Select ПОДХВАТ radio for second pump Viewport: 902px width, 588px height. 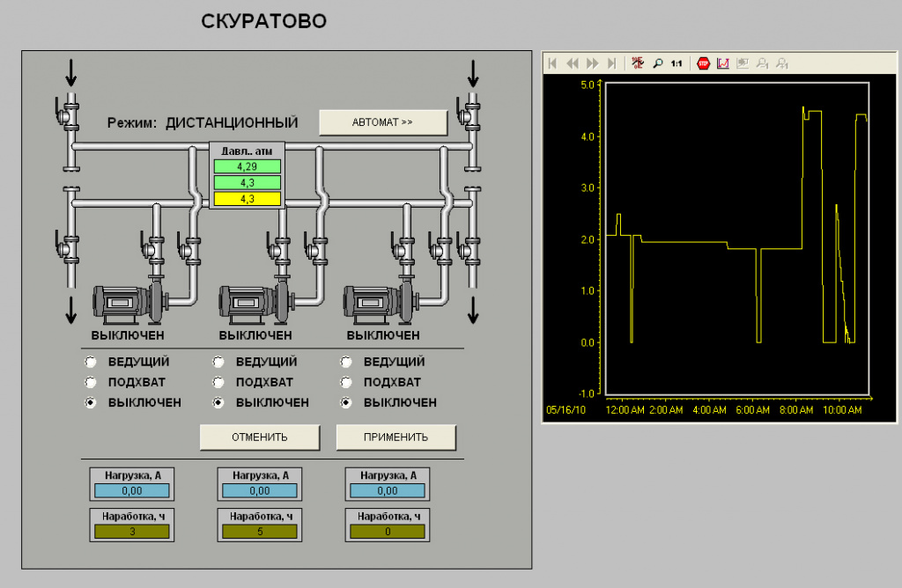click(x=218, y=382)
